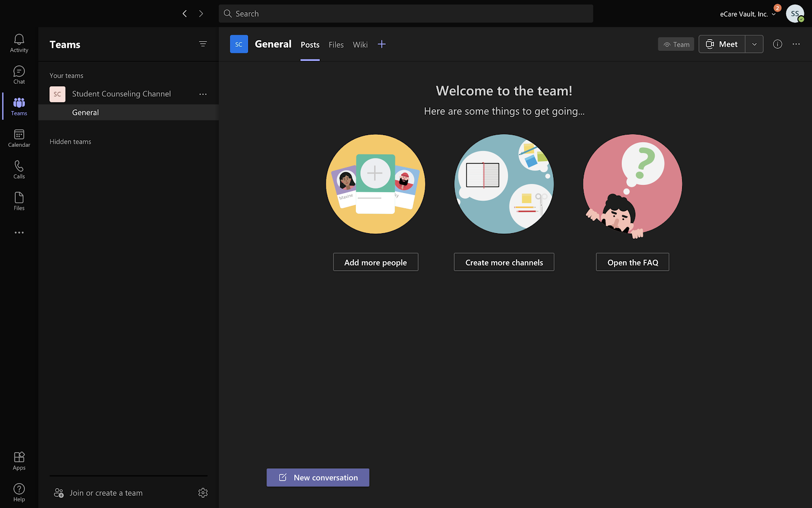Open more options for Student Counseling Channel

point(203,94)
